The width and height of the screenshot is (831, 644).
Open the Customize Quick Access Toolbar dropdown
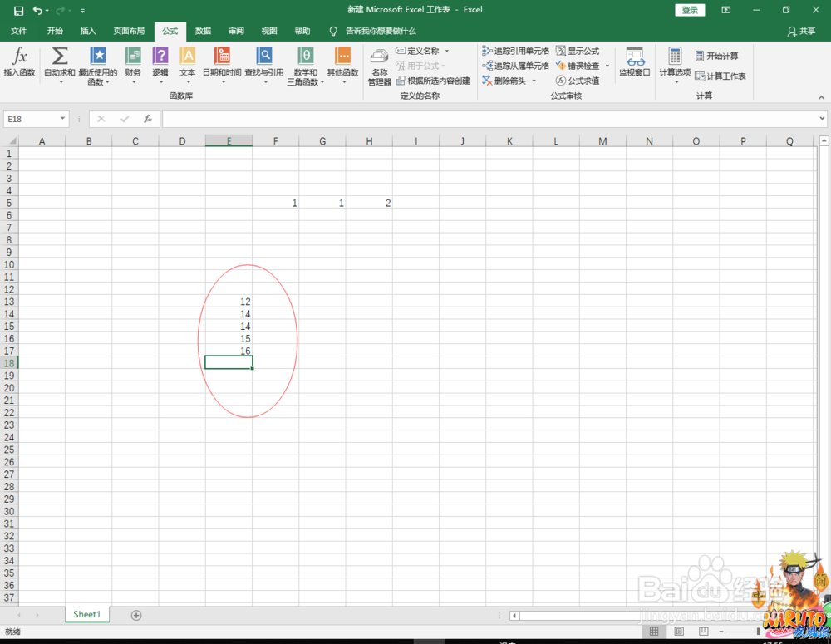coord(82,11)
